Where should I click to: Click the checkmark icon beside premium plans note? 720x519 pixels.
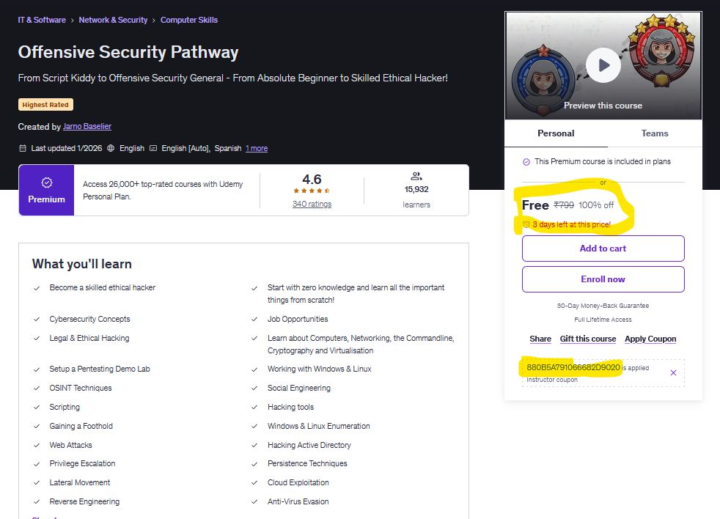pos(526,162)
